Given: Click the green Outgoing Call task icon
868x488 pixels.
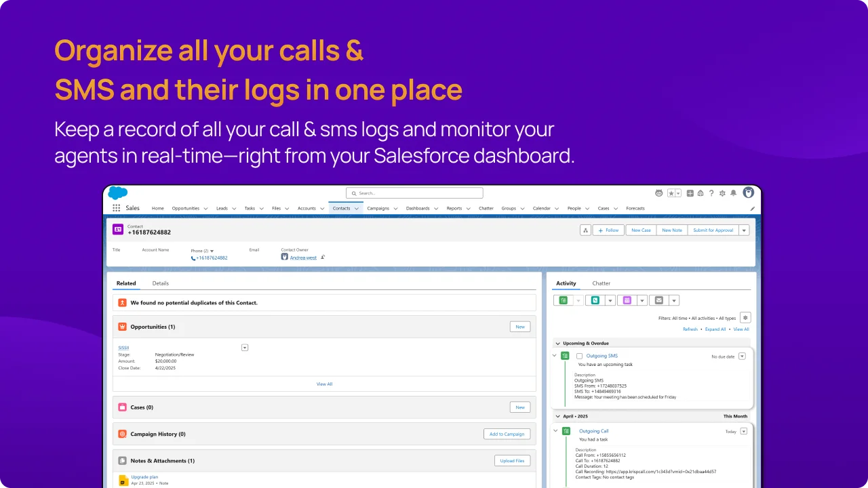Looking at the screenshot, I should tap(566, 431).
